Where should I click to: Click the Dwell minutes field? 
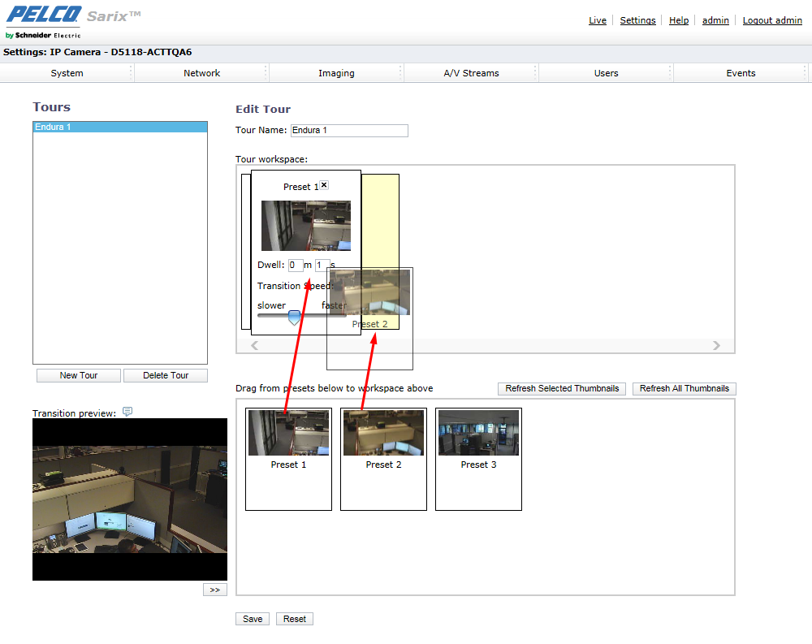296,265
